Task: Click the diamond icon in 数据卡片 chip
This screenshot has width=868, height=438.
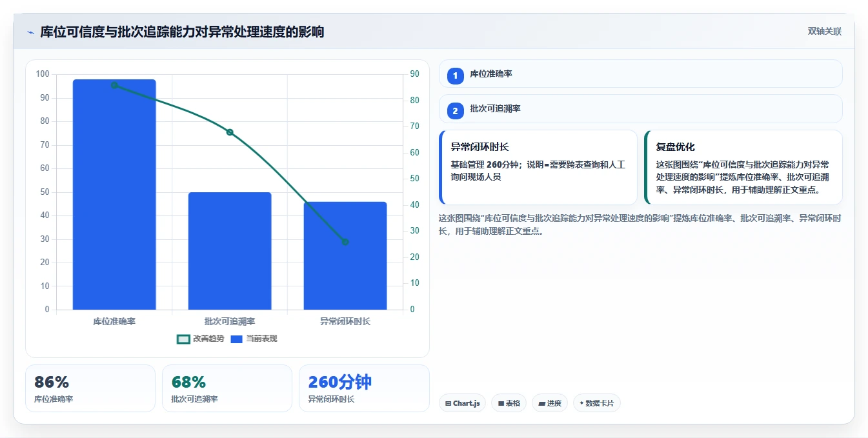Action: [581, 403]
